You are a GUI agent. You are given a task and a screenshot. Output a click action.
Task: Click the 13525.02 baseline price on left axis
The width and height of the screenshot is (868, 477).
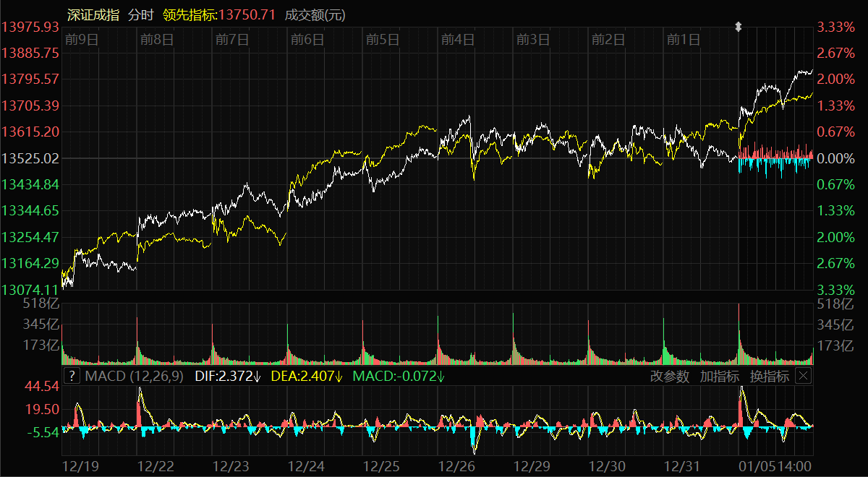point(30,158)
